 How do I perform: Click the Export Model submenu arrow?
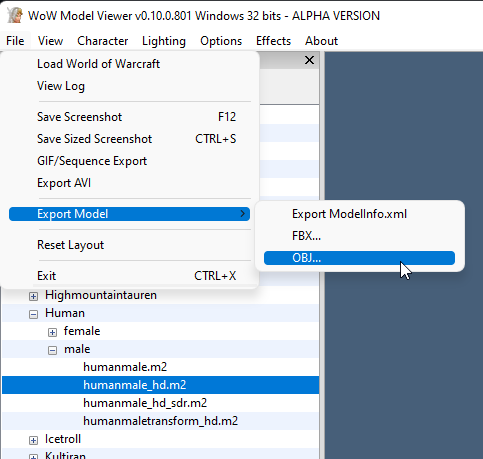click(x=243, y=214)
